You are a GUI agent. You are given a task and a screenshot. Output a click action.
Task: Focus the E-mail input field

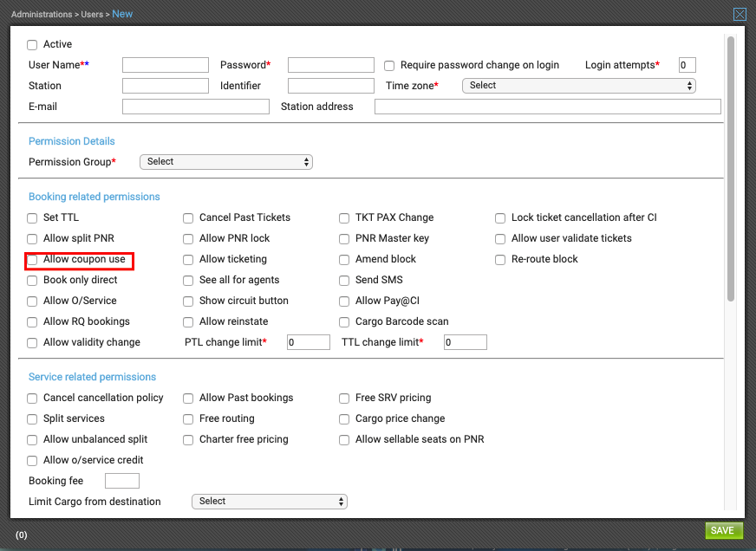click(196, 107)
